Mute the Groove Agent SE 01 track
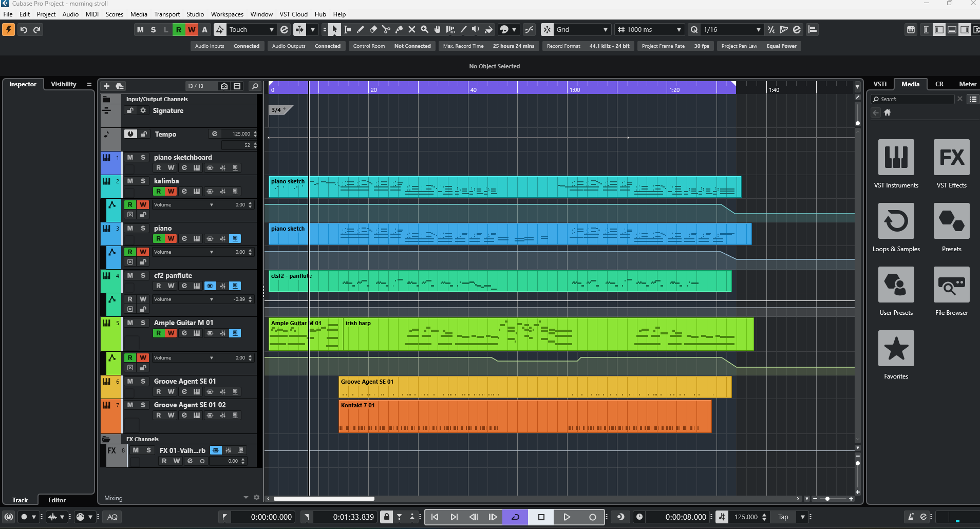 click(130, 381)
